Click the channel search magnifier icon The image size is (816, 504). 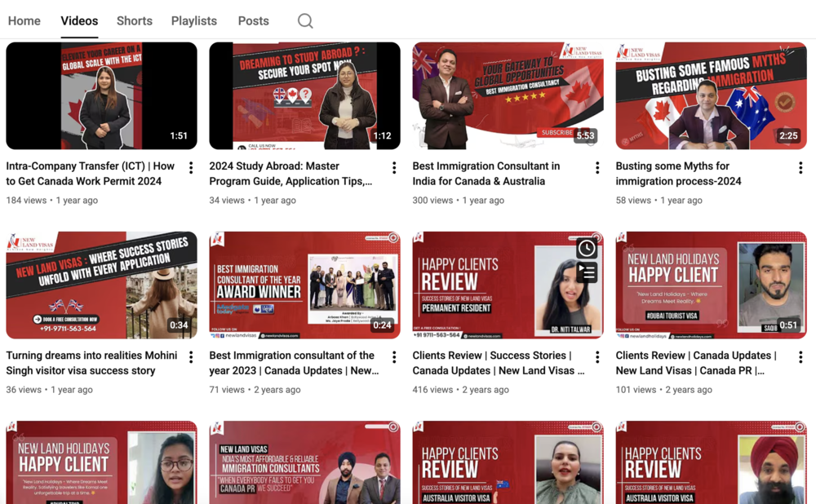point(305,21)
